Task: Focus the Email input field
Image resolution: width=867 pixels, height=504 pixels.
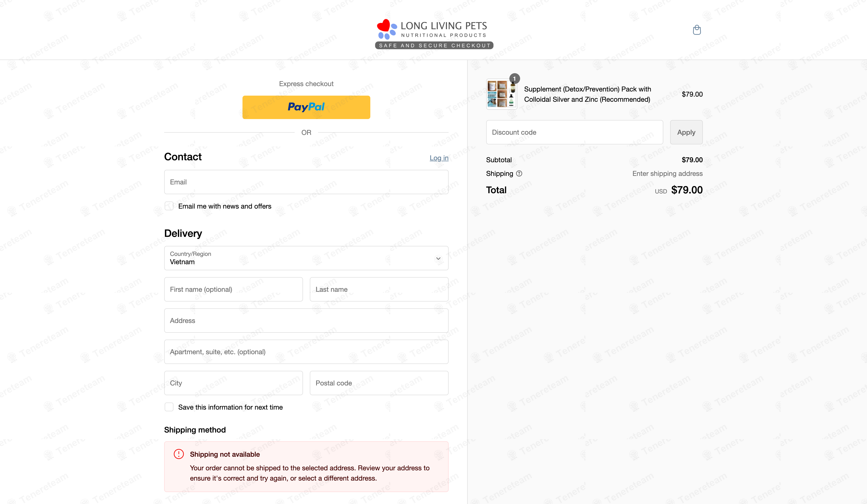Action: click(x=306, y=182)
